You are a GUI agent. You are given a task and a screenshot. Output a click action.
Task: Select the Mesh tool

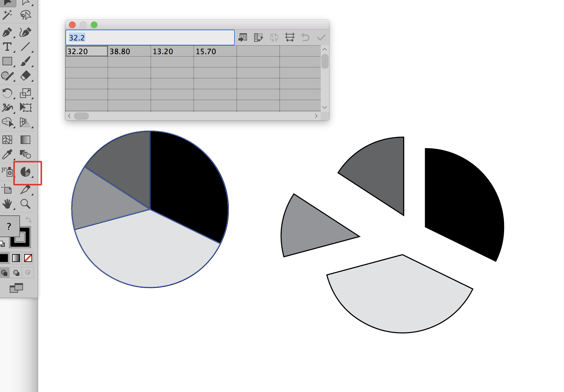tap(7, 140)
